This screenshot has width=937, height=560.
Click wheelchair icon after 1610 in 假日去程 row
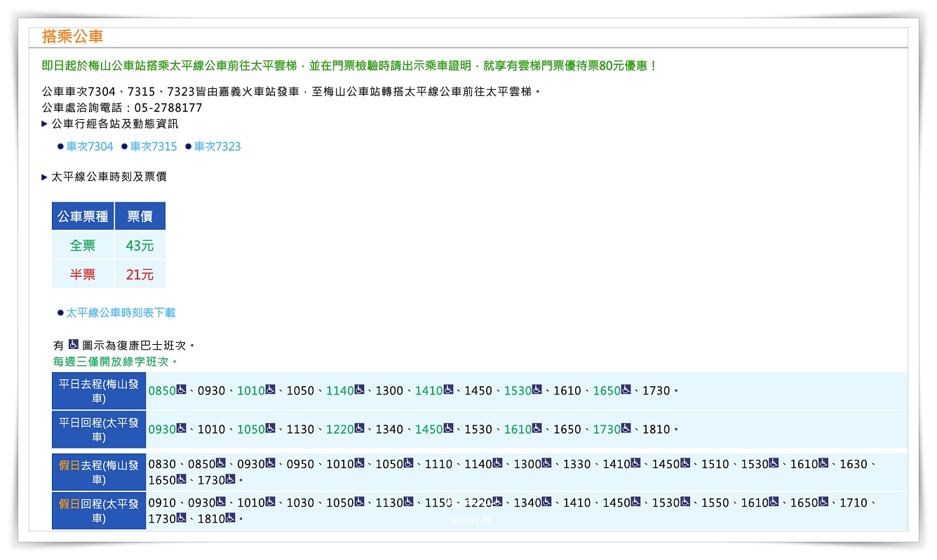click(823, 463)
